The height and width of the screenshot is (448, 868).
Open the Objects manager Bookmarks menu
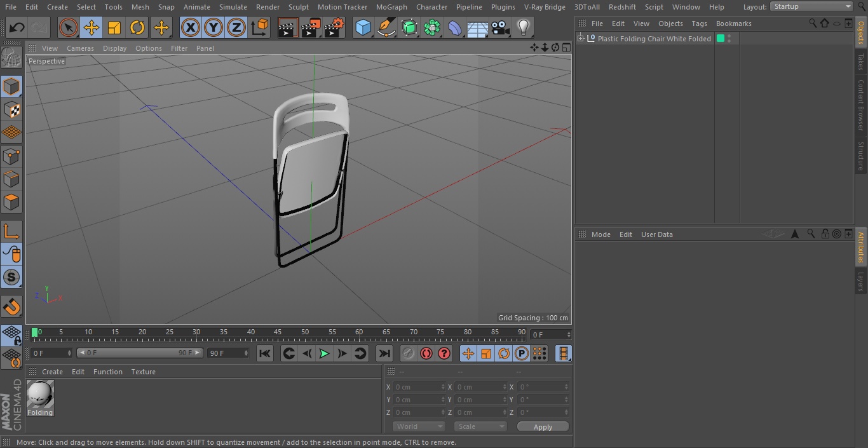tap(733, 24)
